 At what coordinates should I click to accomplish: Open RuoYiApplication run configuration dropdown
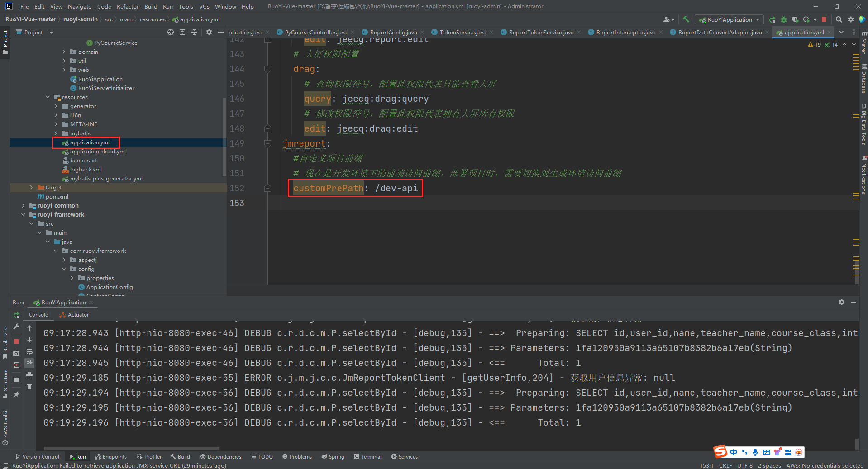coord(729,19)
